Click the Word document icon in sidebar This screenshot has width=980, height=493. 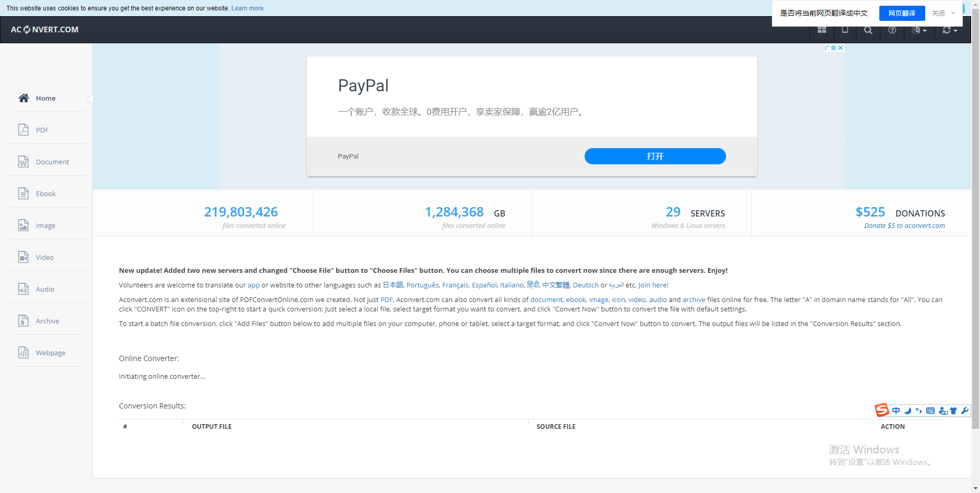pyautogui.click(x=23, y=162)
